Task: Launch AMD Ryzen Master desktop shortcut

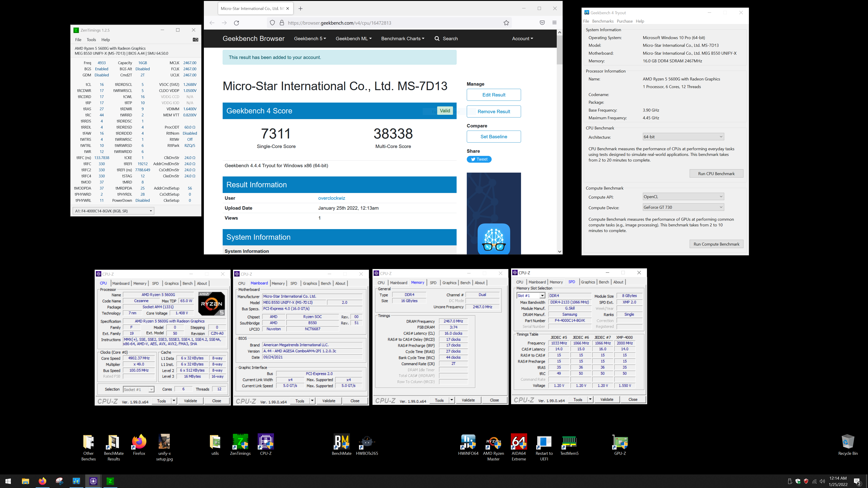Action: point(493,447)
